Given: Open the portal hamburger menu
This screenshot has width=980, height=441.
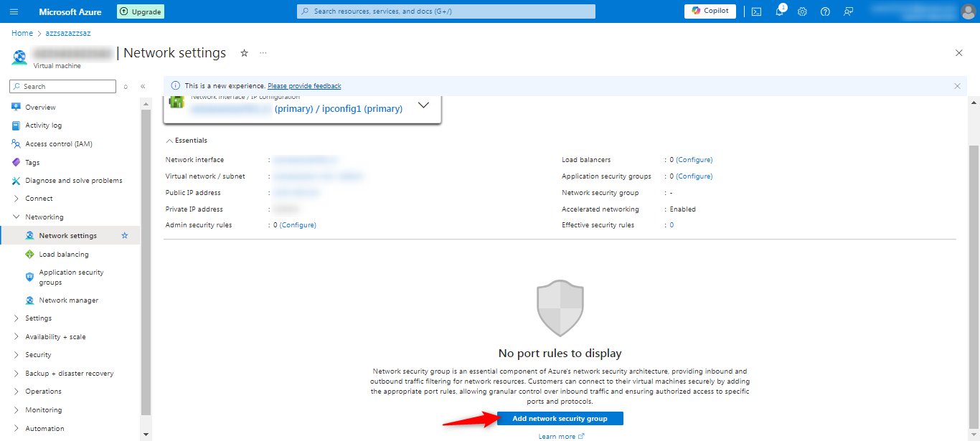Looking at the screenshot, I should [x=14, y=11].
